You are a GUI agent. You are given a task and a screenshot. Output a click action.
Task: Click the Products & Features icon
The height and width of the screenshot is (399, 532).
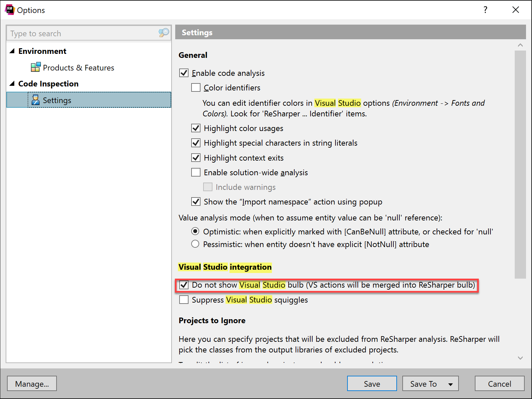(36, 67)
